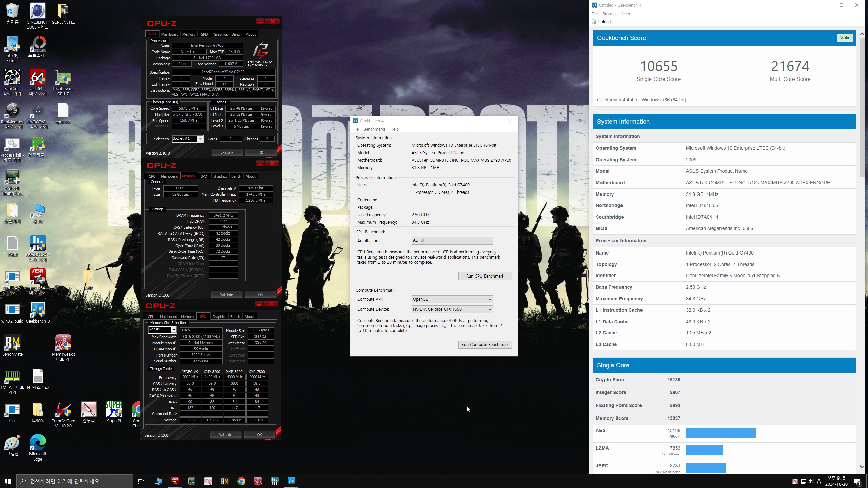Image resolution: width=868 pixels, height=488 pixels.
Task: Switch to Bench tab in the processor CPU-Z window
Action: coord(236,34)
